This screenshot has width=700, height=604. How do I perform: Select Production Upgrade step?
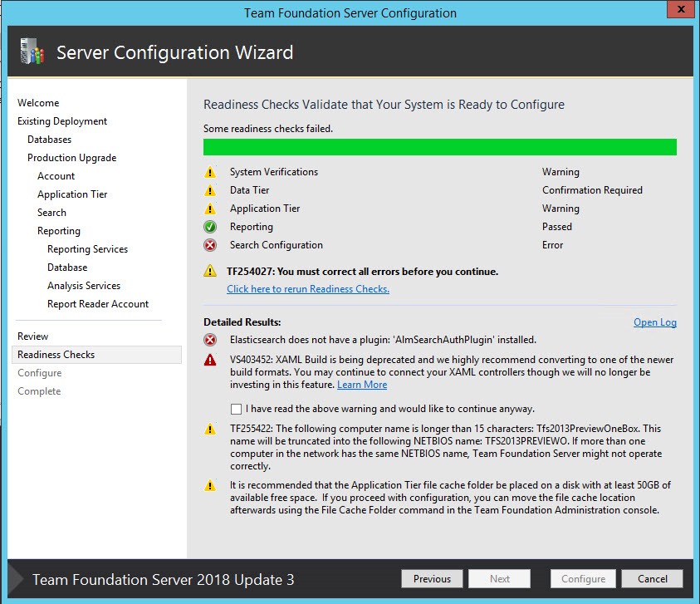[72, 158]
